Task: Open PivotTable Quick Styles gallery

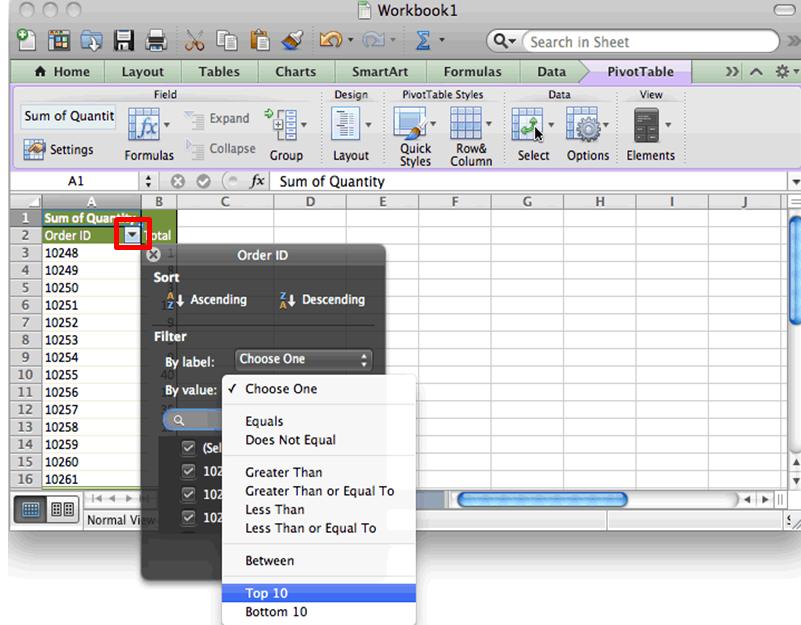Action: pyautogui.click(x=410, y=123)
